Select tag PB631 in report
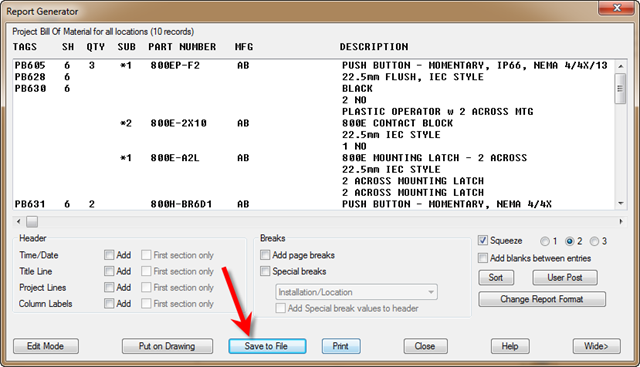Viewport: 640px width, 367px height. coord(30,204)
